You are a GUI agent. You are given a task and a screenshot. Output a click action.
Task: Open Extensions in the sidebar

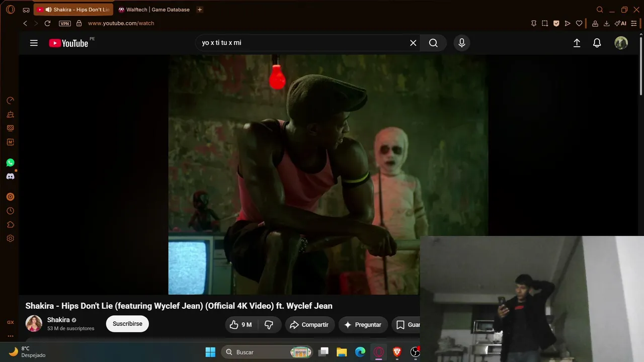10,225
